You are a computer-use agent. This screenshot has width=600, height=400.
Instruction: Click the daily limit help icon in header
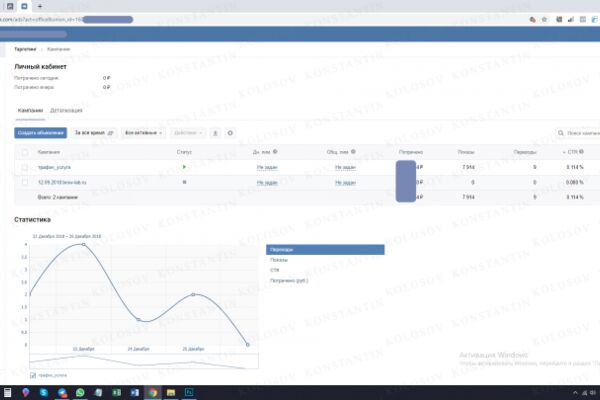coord(275,152)
